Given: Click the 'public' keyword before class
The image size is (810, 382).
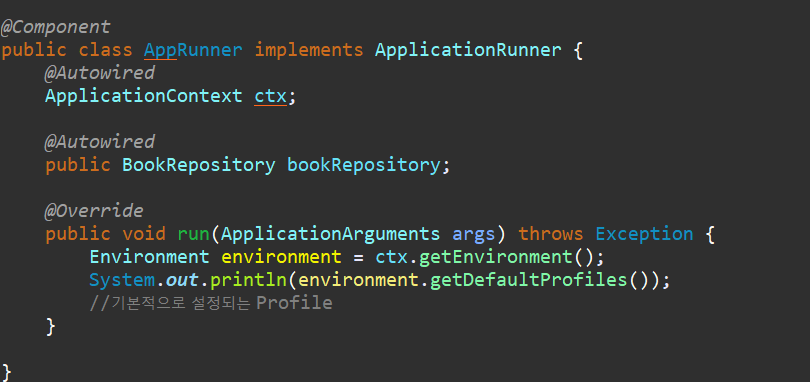Looking at the screenshot, I should 34,50.
